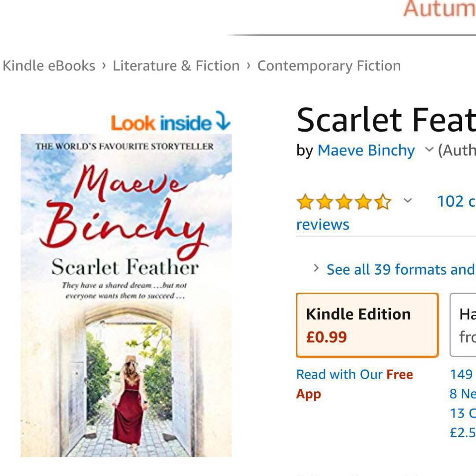Viewport: 476px width, 476px height.
Task: Choose the partially visible format box right of Kindle Edition
Action: (x=463, y=325)
